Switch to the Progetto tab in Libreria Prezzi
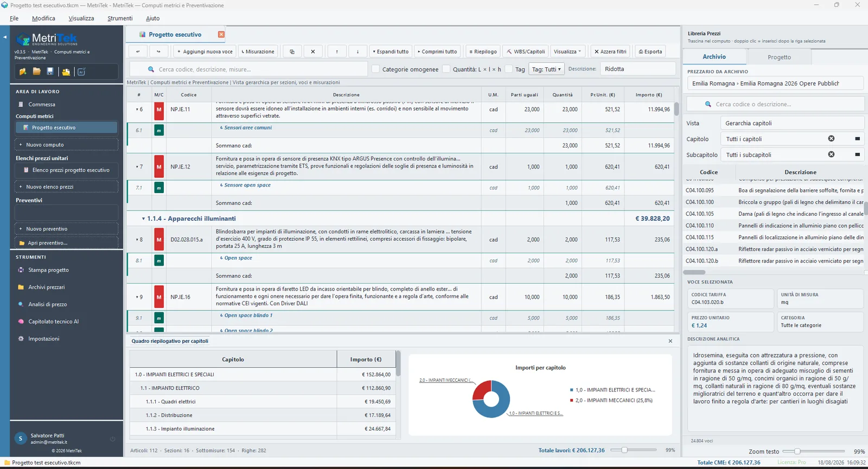Image resolution: width=868 pixels, height=469 pixels. click(x=779, y=57)
